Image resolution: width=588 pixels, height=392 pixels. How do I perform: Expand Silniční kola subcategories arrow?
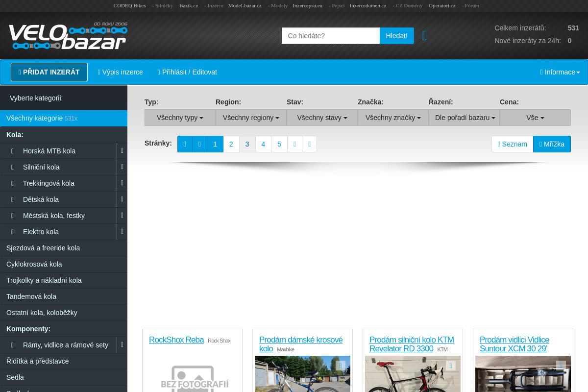[122, 167]
